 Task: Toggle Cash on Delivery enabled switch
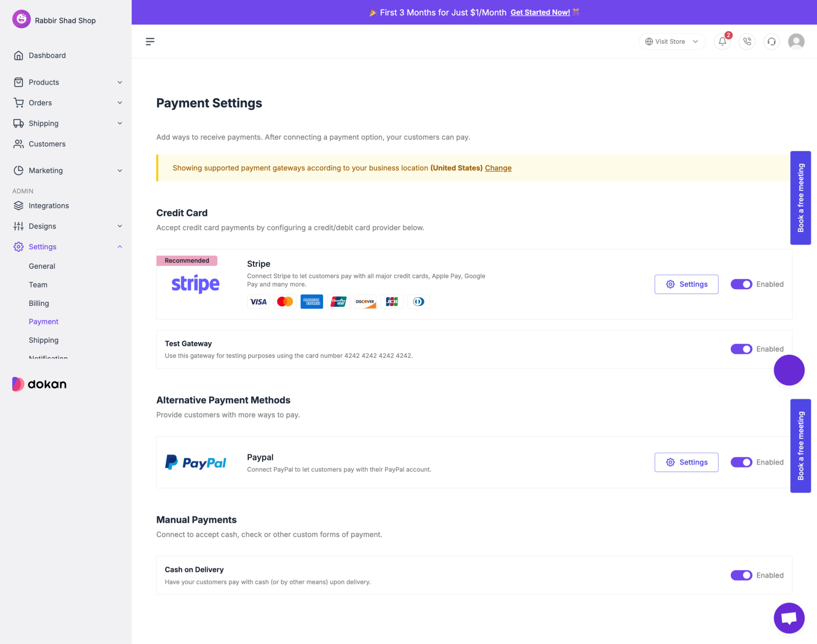pos(741,575)
